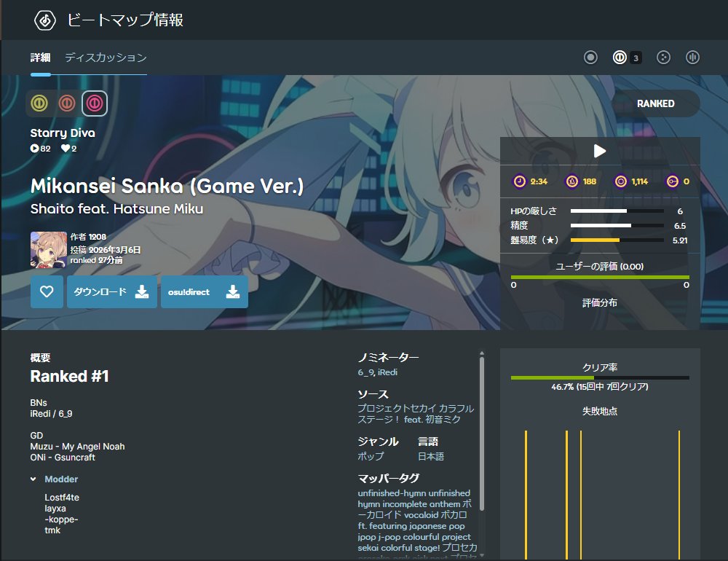
Task: Select the osu! standard game mode icon
Action: [590, 58]
